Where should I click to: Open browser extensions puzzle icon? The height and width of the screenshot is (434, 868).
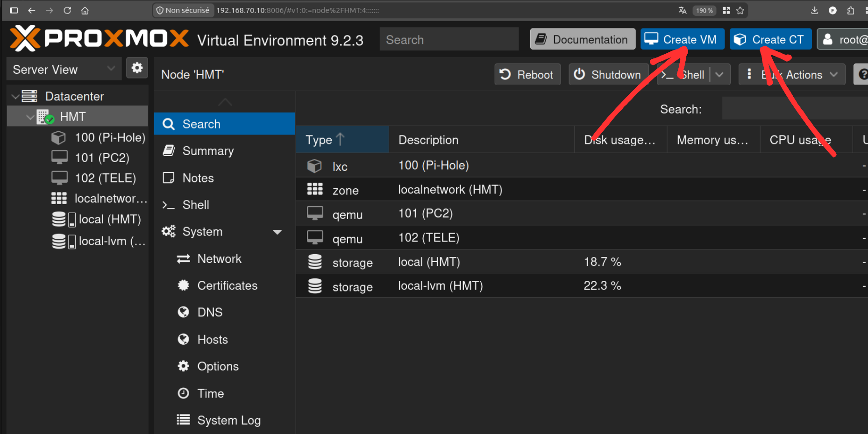850,10
